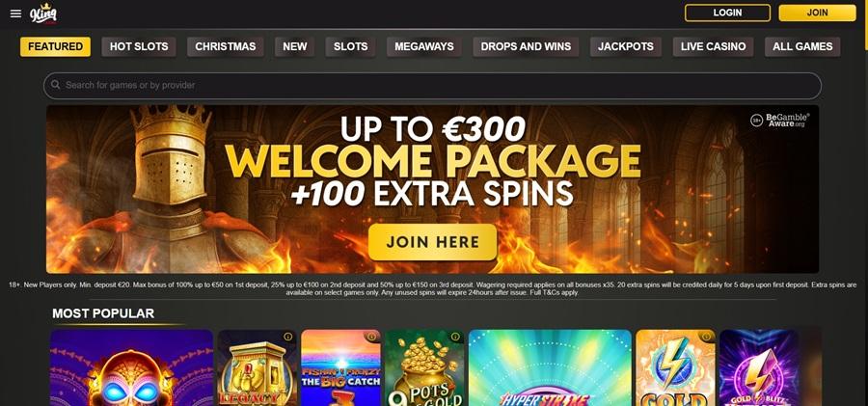Open the Christmas games tab
Image resolution: width=868 pixels, height=406 pixels.
tap(226, 46)
